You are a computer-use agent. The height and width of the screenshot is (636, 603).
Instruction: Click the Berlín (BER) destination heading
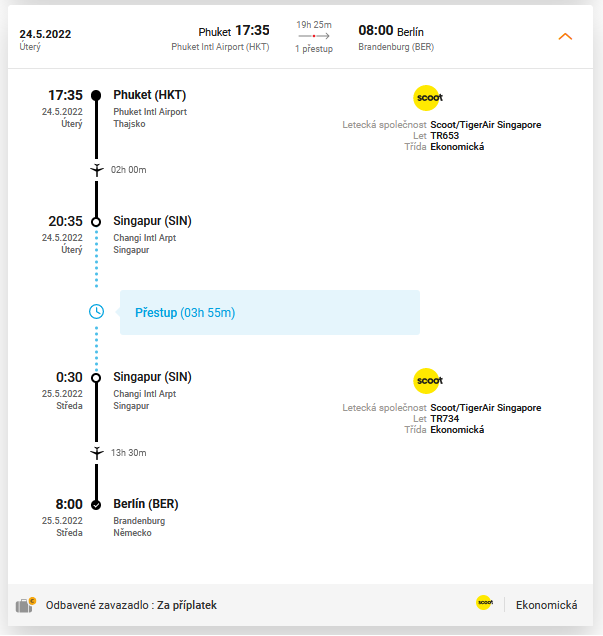146,504
